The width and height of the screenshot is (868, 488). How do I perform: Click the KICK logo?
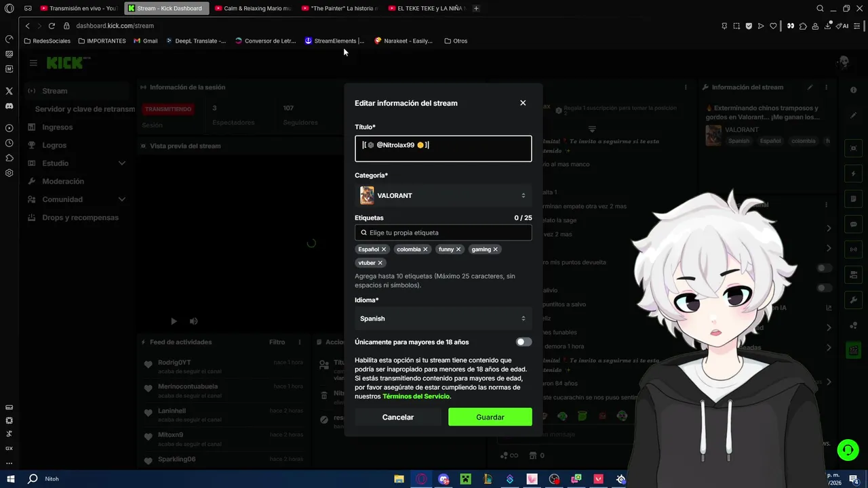65,63
